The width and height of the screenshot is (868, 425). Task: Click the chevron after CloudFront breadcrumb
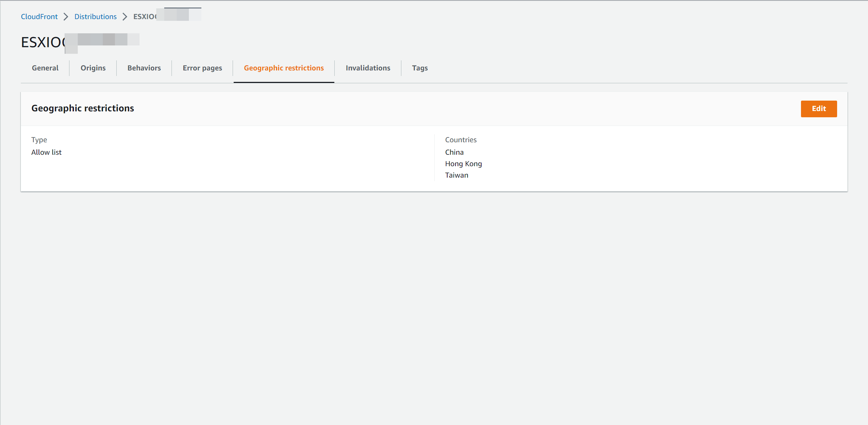[x=66, y=16]
